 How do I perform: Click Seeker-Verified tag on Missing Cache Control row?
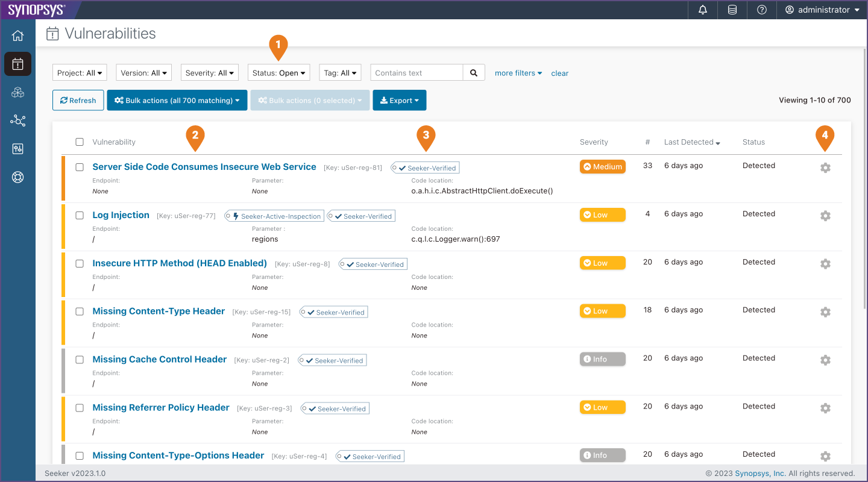(332, 360)
